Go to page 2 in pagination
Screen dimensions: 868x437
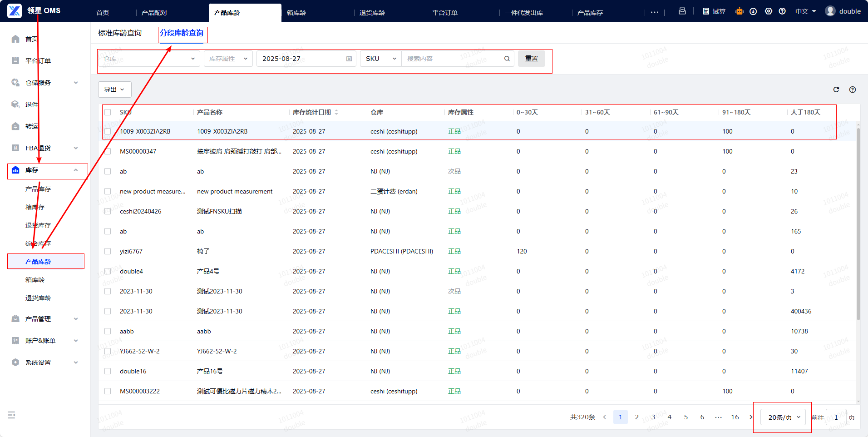coord(637,417)
